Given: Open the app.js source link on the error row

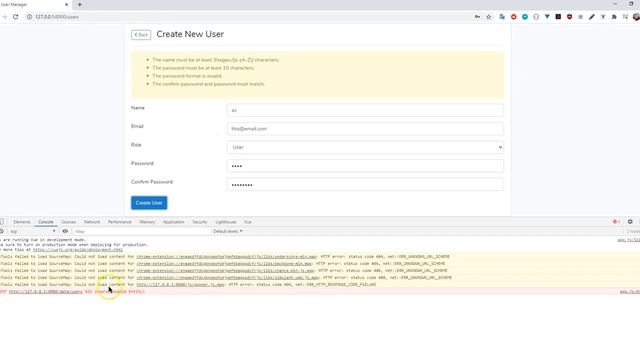Looking at the screenshot, I should click(x=630, y=291).
